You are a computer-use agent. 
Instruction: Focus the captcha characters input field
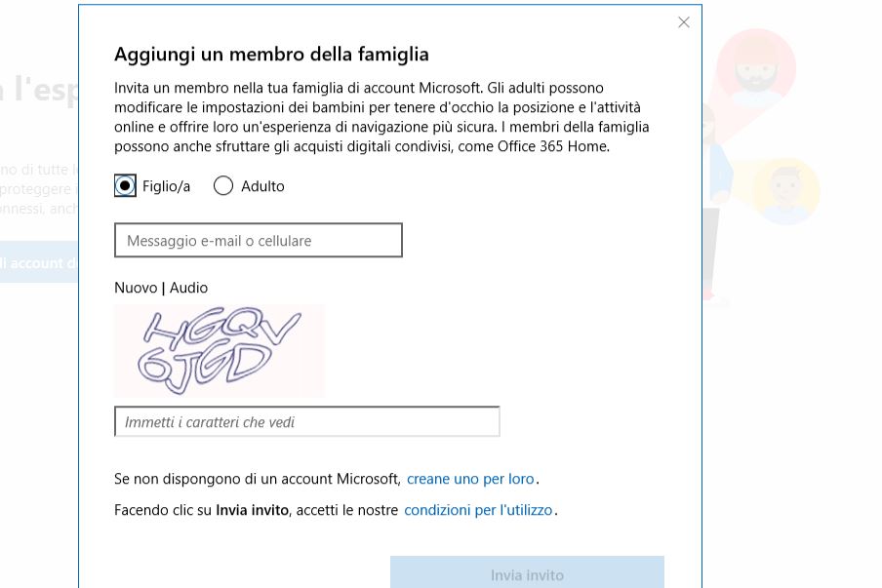(x=306, y=422)
